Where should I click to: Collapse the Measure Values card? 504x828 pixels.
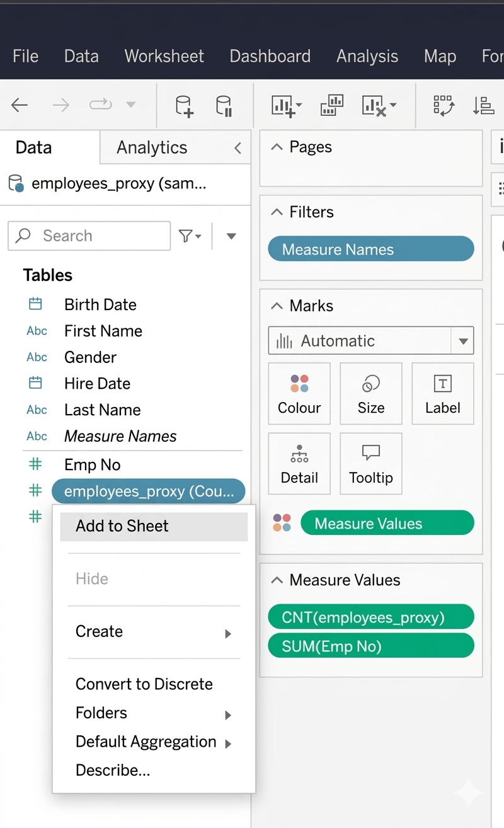point(277,580)
